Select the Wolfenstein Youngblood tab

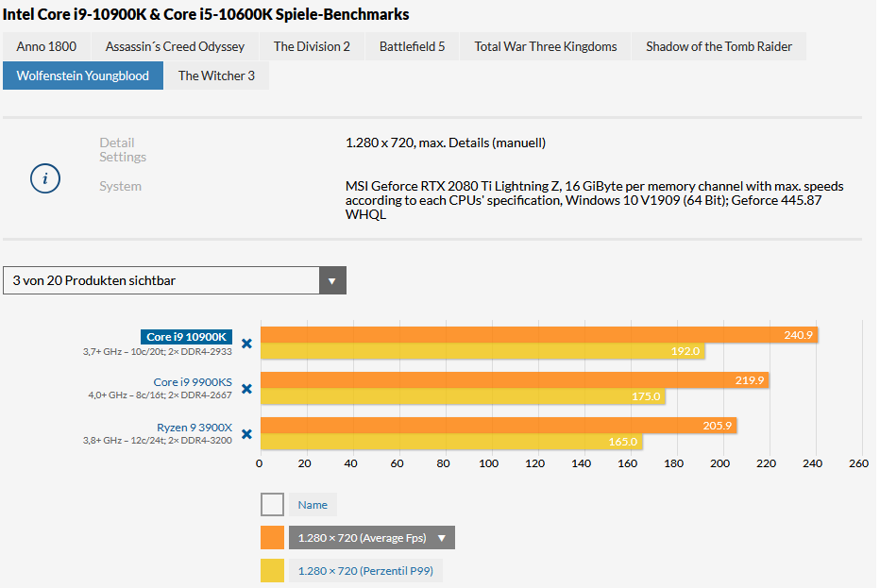[83, 76]
